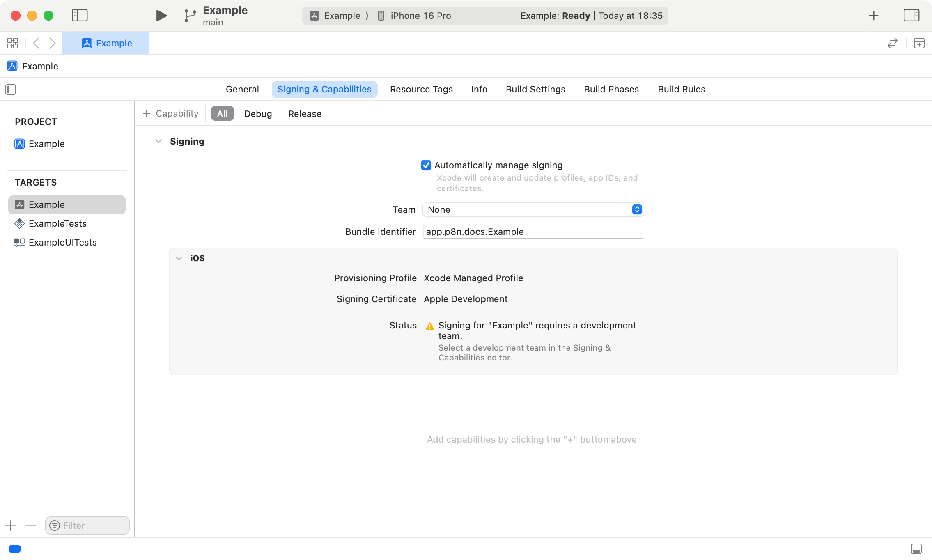932x560 pixels.
Task: Click the plus button in title bar
Action: click(x=874, y=16)
